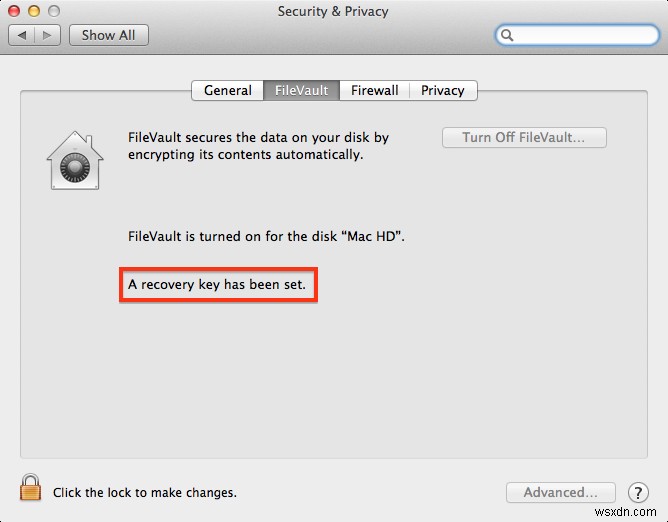668x522 pixels.
Task: Open help via the question mark button
Action: click(638, 493)
